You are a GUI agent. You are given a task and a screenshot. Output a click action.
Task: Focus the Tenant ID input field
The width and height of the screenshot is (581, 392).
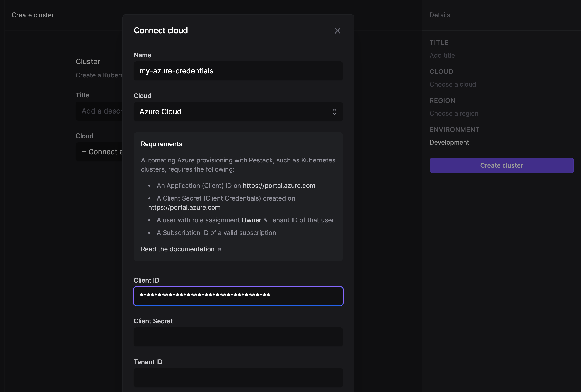point(238,377)
